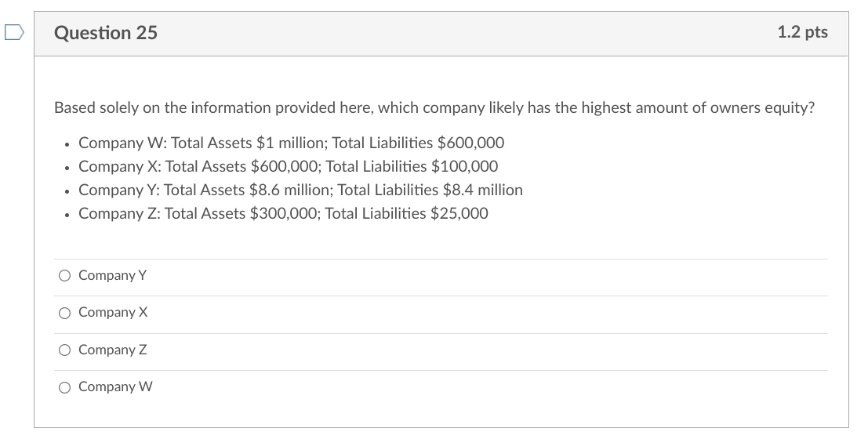868x439 pixels.
Task: Click the "$100,000" liabilities figure
Action: pos(464,166)
